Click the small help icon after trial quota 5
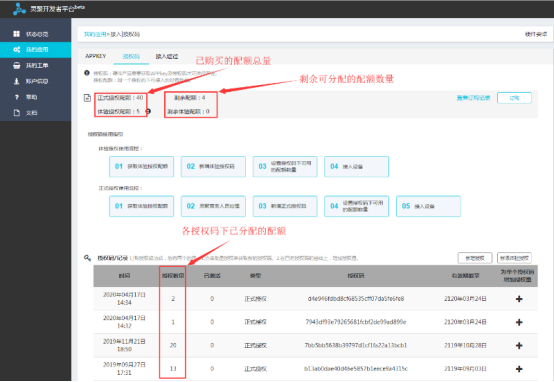 148,111
